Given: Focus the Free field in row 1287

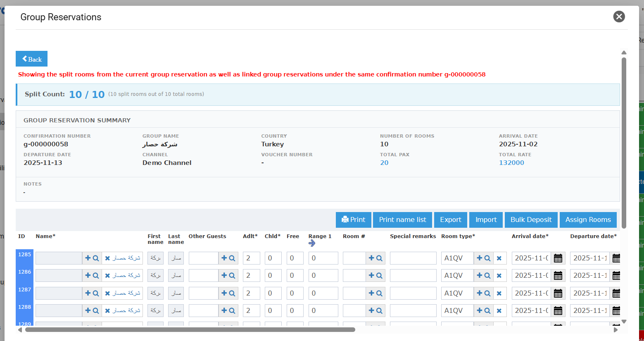Looking at the screenshot, I should click(x=295, y=293).
